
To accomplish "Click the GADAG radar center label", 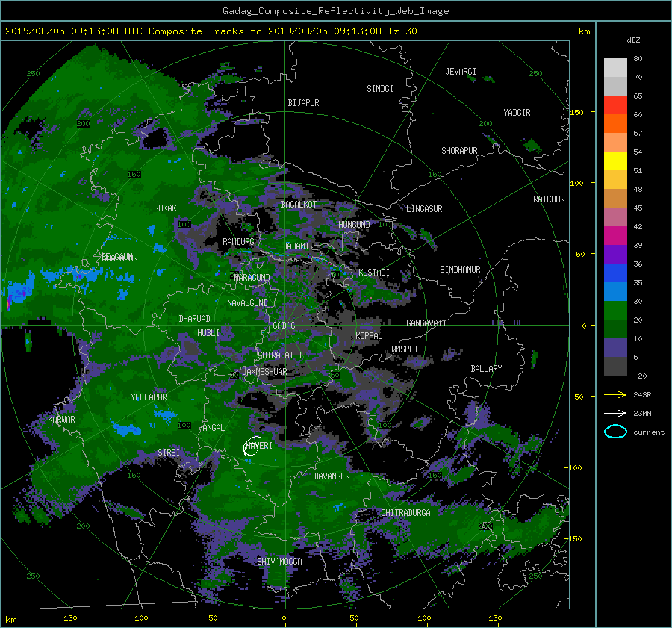I will (x=284, y=326).
